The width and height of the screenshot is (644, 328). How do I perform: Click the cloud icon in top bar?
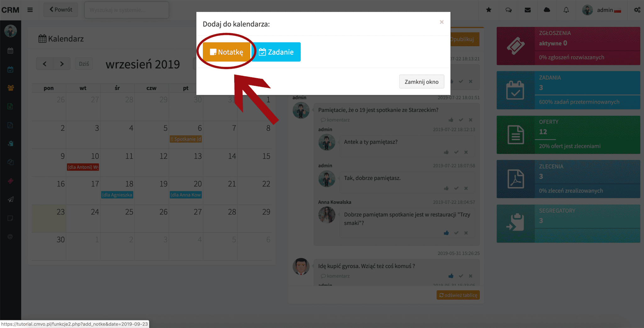point(547,10)
